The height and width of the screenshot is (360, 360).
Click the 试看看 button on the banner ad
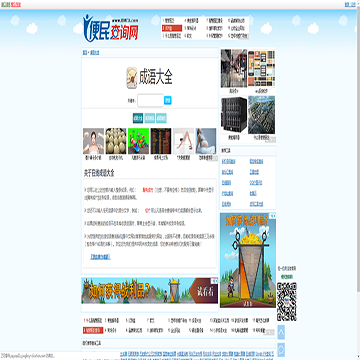[x=206, y=291]
